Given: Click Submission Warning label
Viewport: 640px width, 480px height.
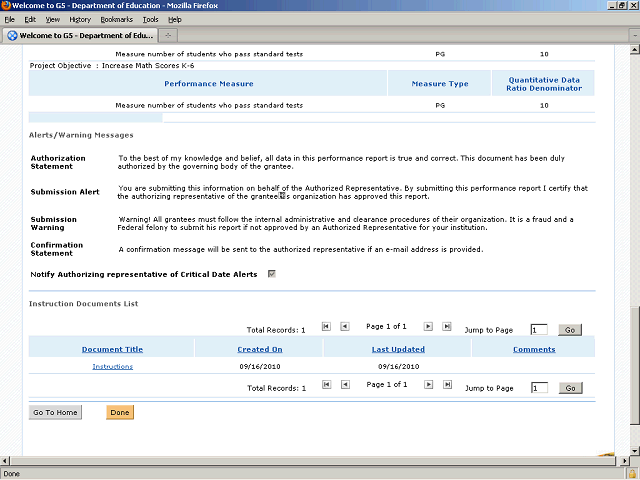Looking at the screenshot, I should [x=53, y=223].
